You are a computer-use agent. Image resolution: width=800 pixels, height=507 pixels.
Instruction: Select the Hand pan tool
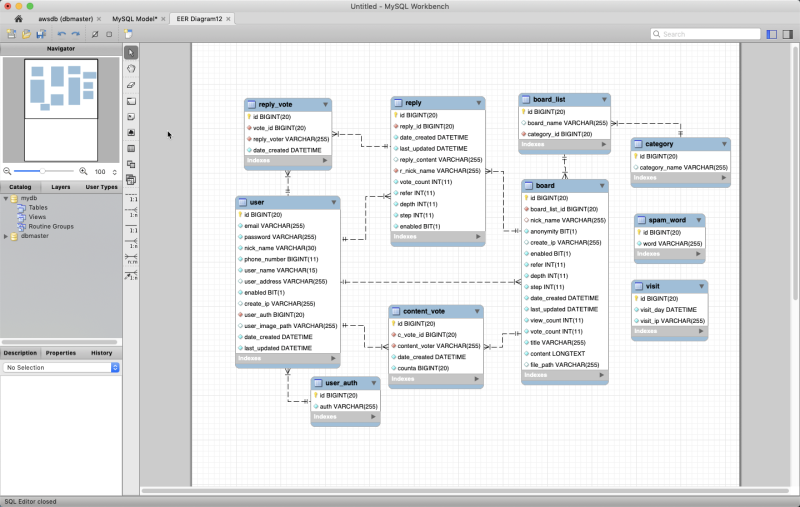(x=131, y=68)
